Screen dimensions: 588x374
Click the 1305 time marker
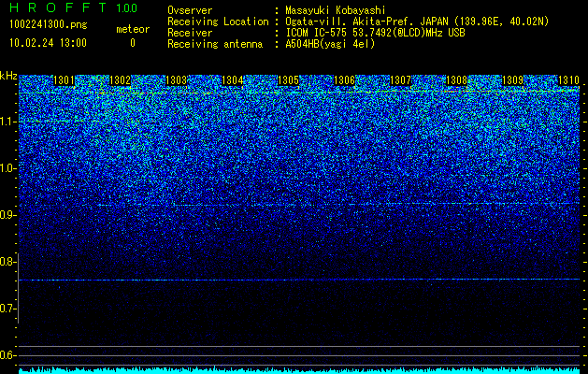click(288, 80)
